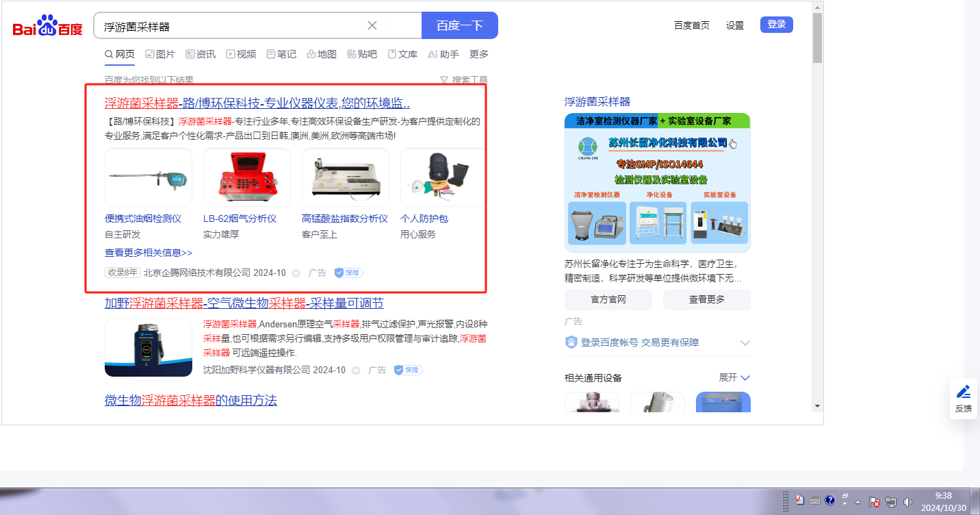Image resolution: width=980 pixels, height=515 pixels.
Task: Click the 百度一下 search button
Action: 460,25
